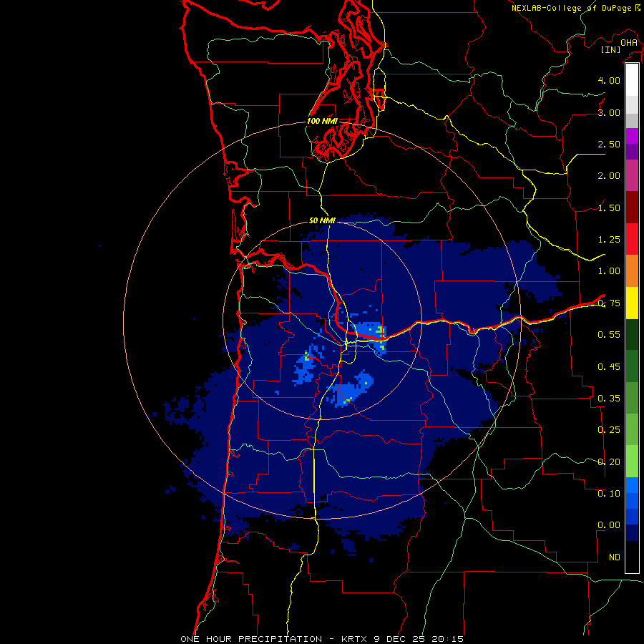This screenshot has height=644, width=644.
Task: Click the OHA product label above legend
Action: (x=629, y=42)
